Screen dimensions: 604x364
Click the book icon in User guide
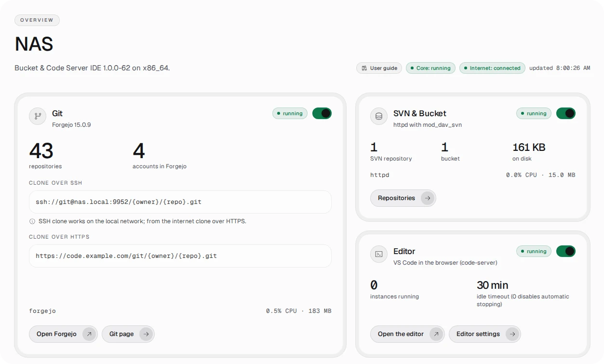point(365,68)
